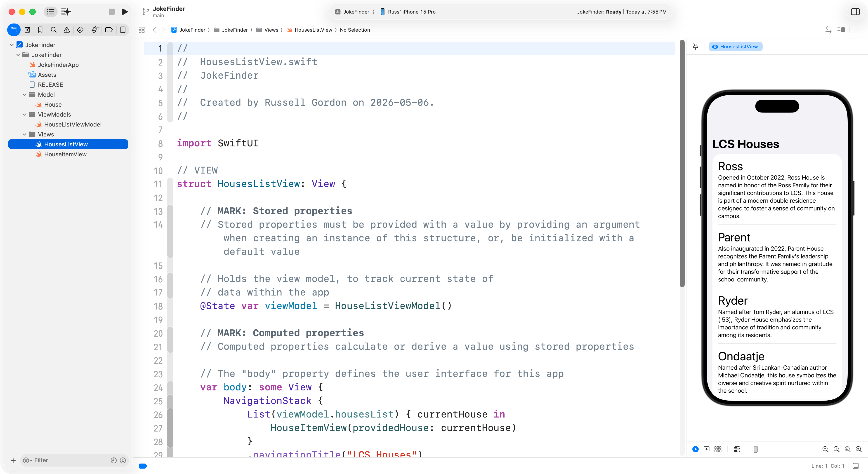Collapse the ViewModels folder

point(24,115)
